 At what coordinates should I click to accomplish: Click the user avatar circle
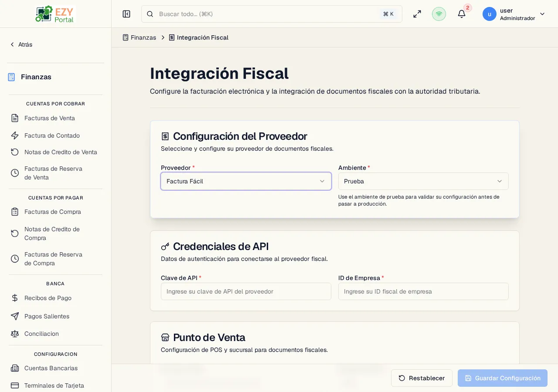click(x=490, y=14)
